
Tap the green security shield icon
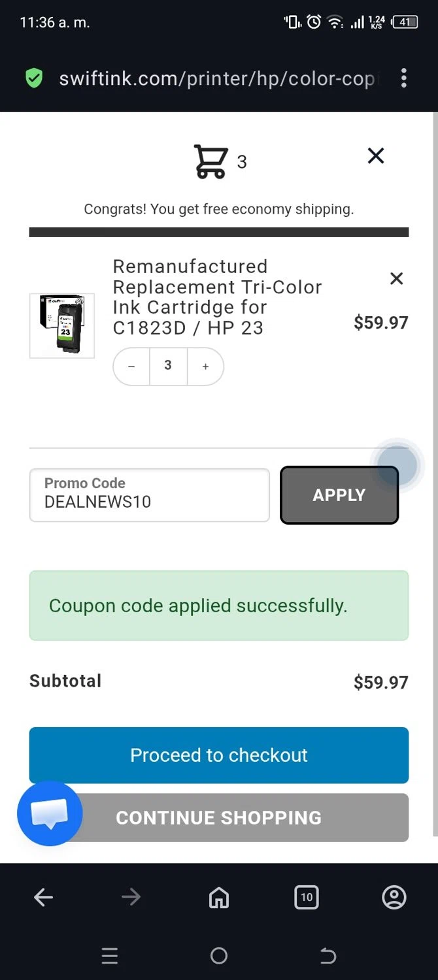[x=34, y=79]
